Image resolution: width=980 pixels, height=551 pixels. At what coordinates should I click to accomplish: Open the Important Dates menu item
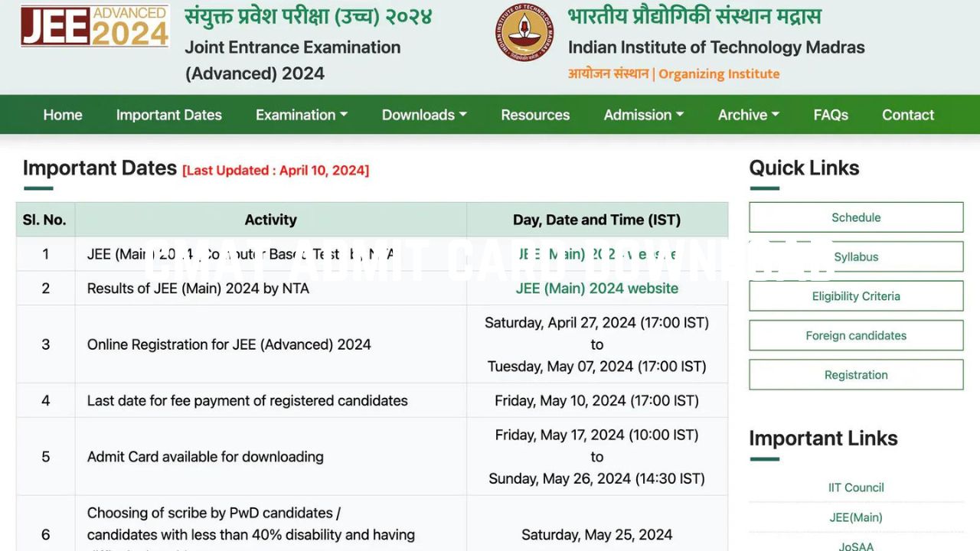point(169,115)
